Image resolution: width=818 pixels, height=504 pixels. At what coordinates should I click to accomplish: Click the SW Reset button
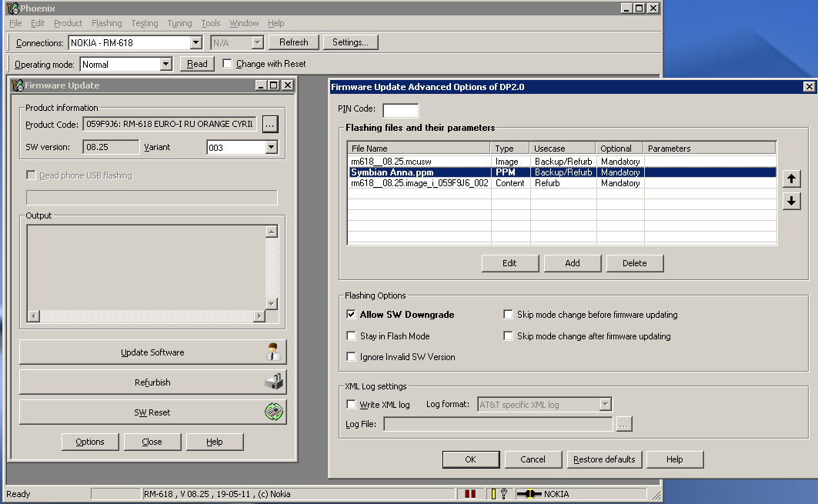(x=153, y=412)
